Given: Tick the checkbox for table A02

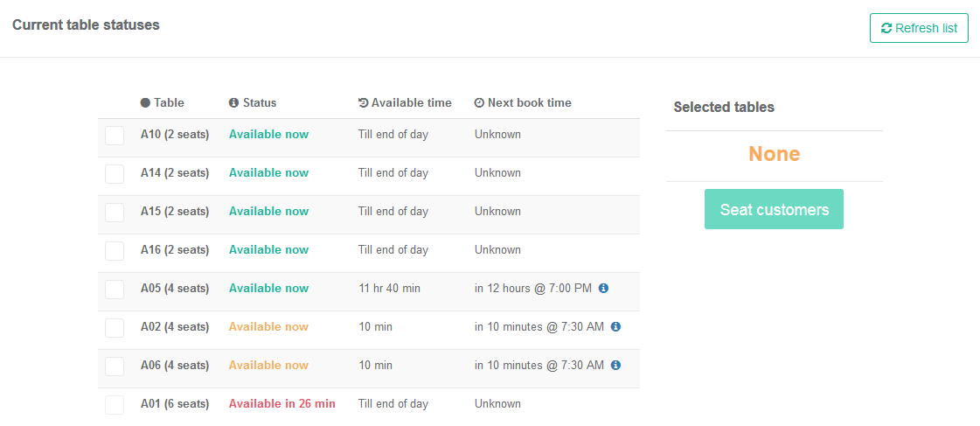Looking at the screenshot, I should [115, 328].
